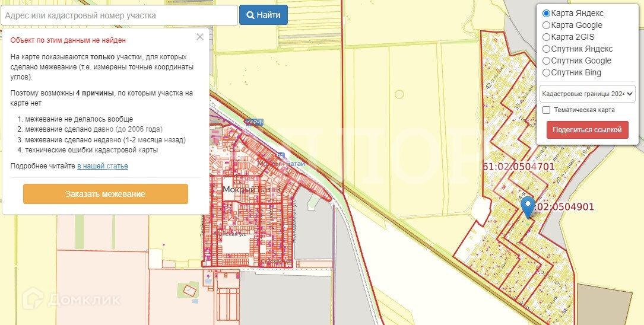
Task: Focus the address or cadastral number field
Action: (x=119, y=15)
